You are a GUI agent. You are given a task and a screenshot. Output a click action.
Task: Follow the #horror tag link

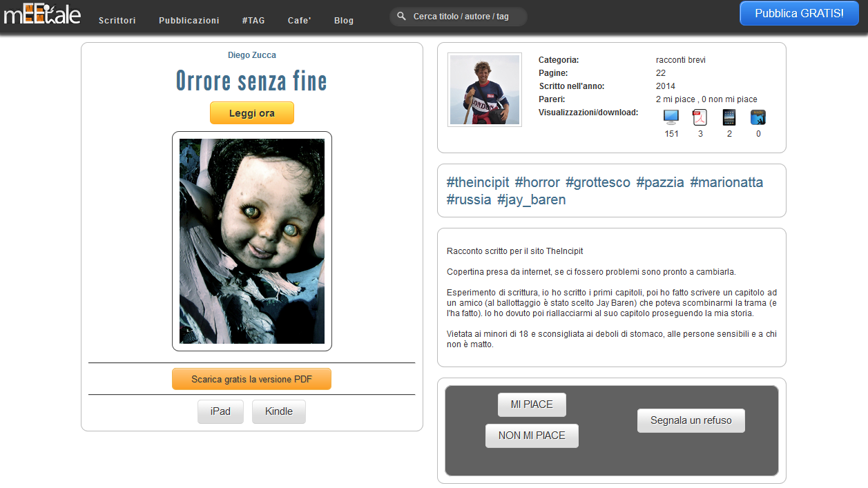coord(537,182)
